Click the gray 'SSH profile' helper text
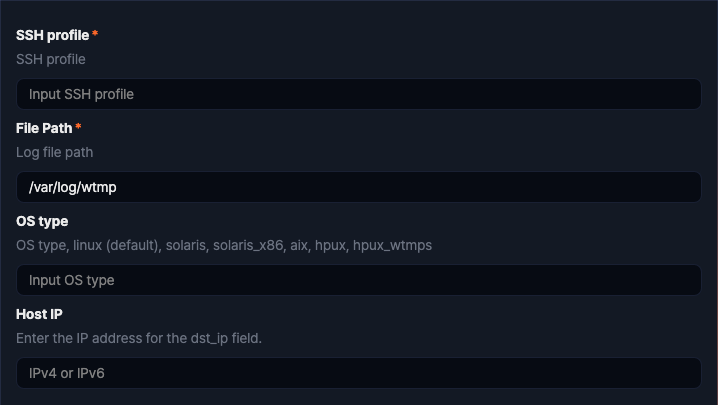The height and width of the screenshot is (405, 718). 51,59
